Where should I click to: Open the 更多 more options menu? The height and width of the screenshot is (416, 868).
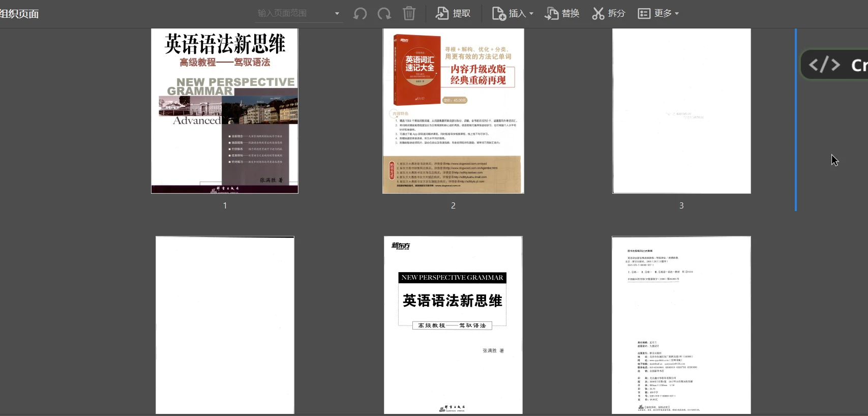658,13
